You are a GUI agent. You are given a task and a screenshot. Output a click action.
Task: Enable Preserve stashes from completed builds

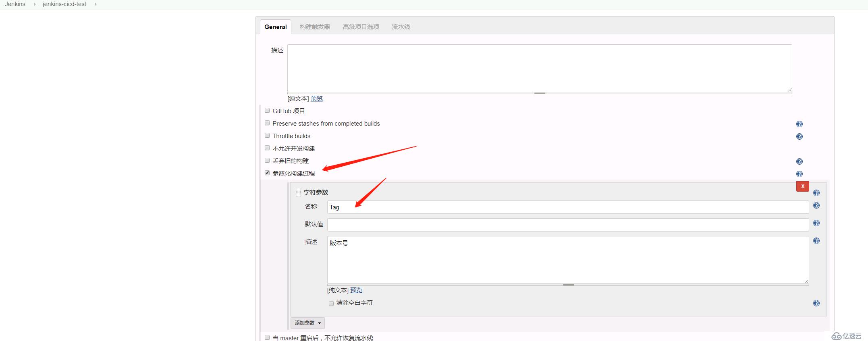pyautogui.click(x=267, y=123)
